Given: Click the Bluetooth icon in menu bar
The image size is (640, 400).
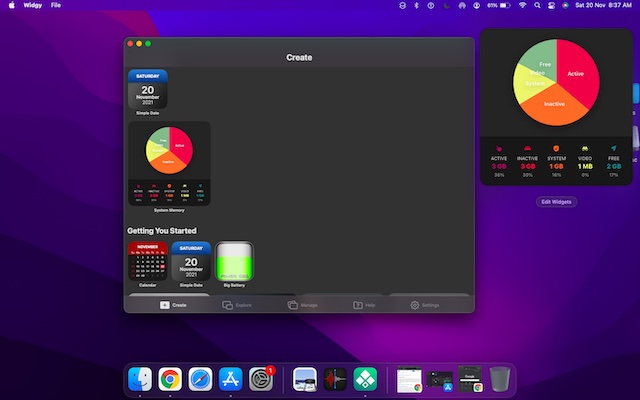Looking at the screenshot, I should tap(416, 5).
